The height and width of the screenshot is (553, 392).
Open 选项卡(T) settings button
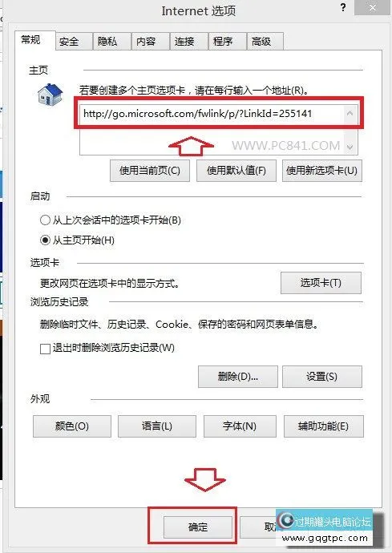click(x=321, y=283)
